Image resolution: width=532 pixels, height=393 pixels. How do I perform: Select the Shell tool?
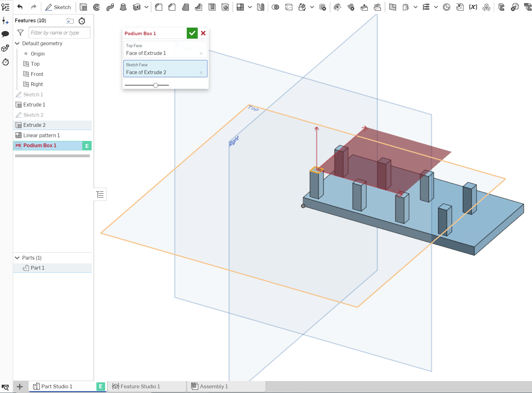click(x=212, y=7)
